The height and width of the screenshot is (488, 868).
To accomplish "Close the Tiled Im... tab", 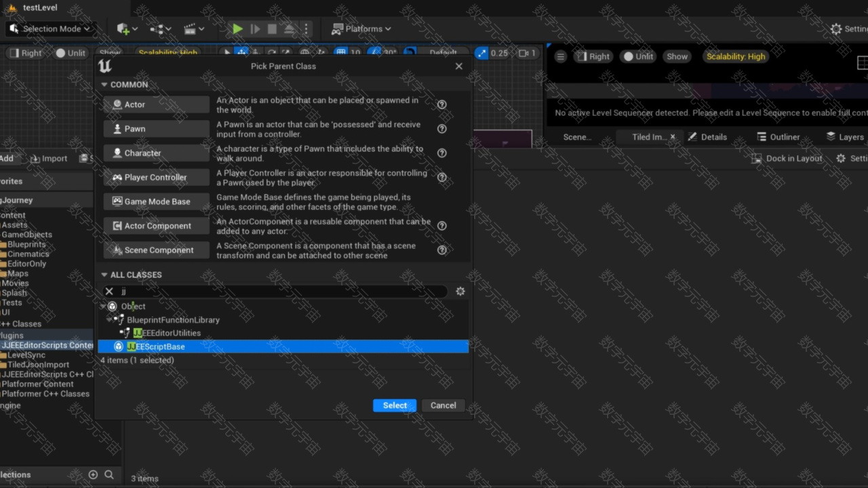I will [x=673, y=137].
